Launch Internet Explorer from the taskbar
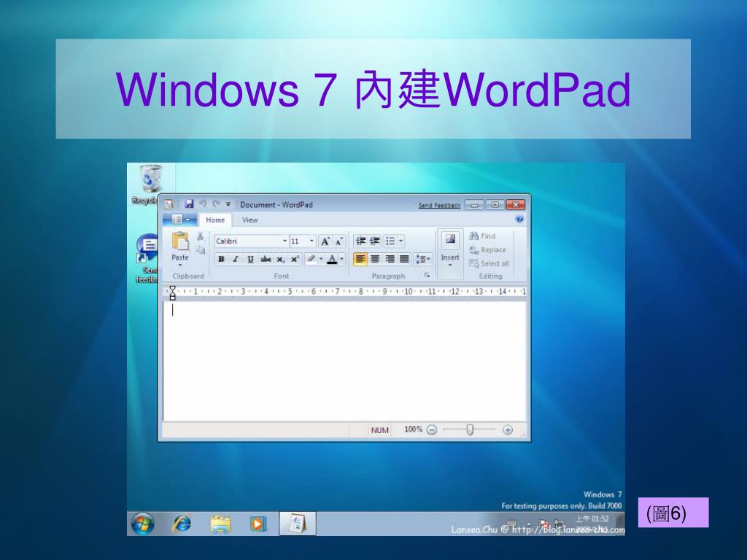Screen dimensions: 747x560 tap(182, 524)
